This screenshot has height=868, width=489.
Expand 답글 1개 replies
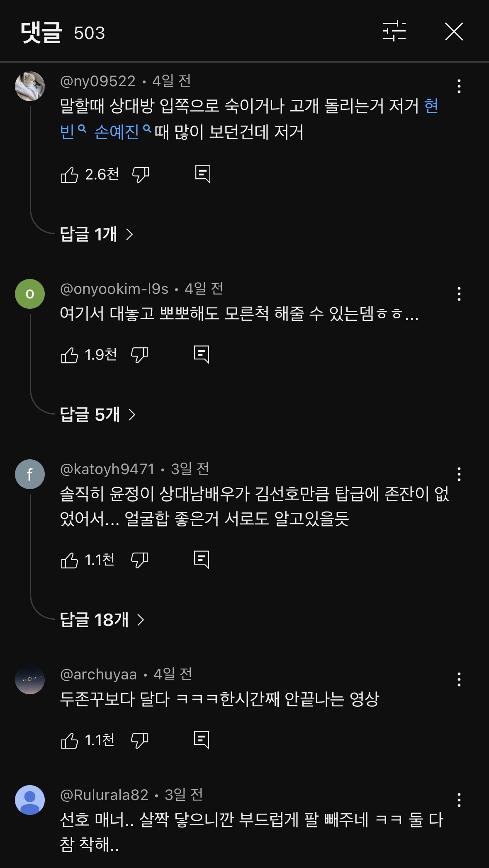click(x=96, y=234)
